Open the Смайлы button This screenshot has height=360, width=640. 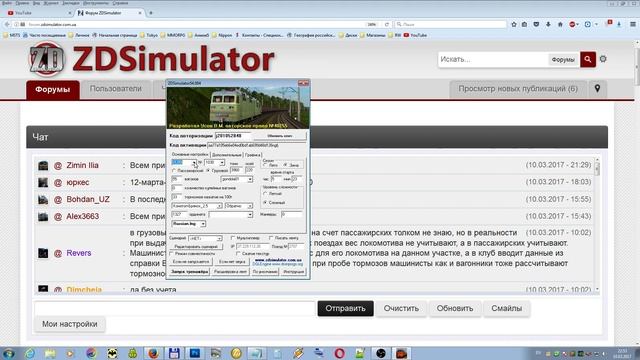coord(507,309)
